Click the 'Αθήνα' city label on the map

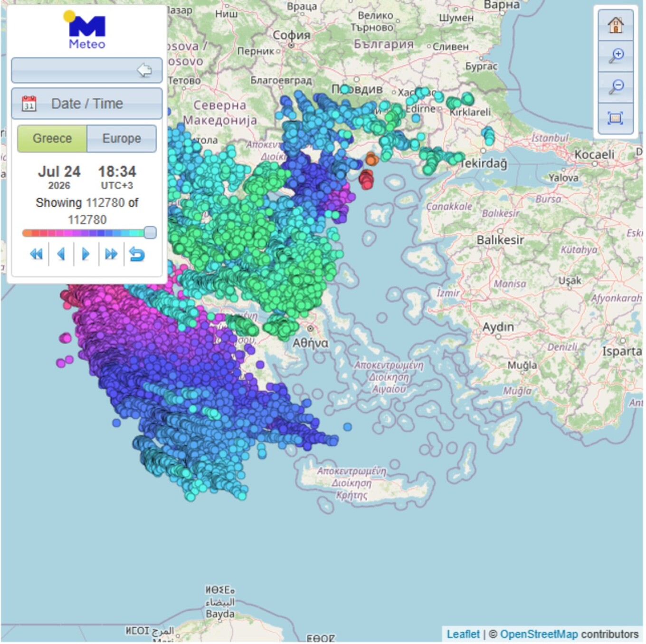click(310, 343)
